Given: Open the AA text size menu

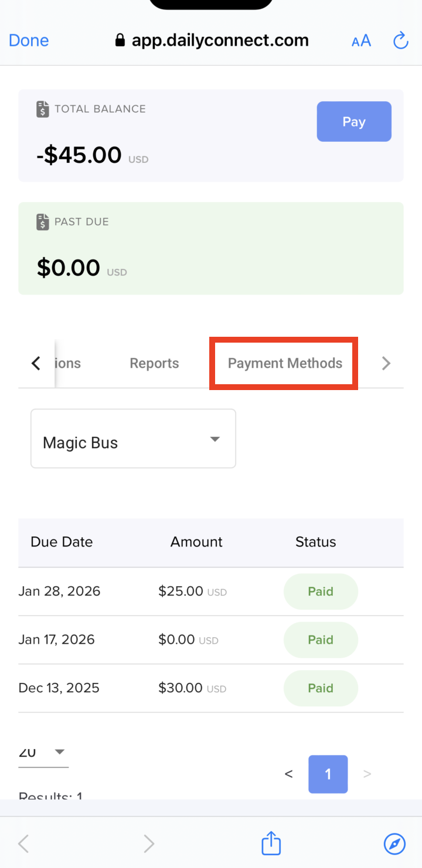Looking at the screenshot, I should point(361,40).
